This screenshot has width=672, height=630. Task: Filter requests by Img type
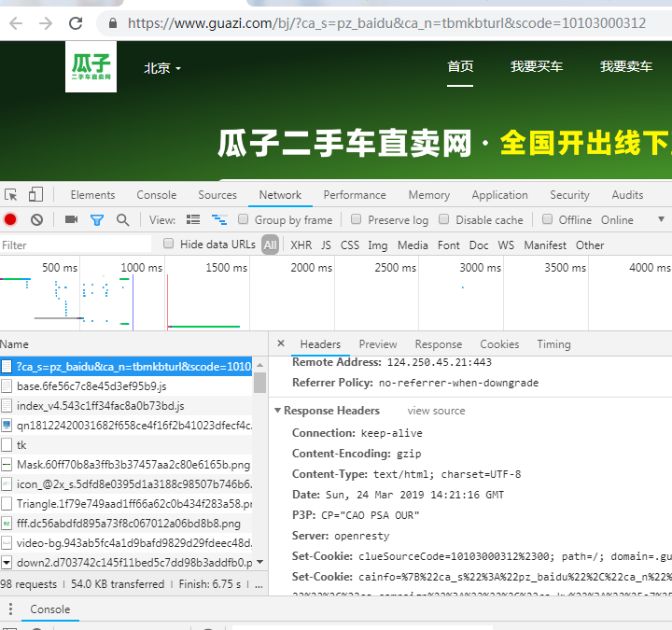coord(378,245)
